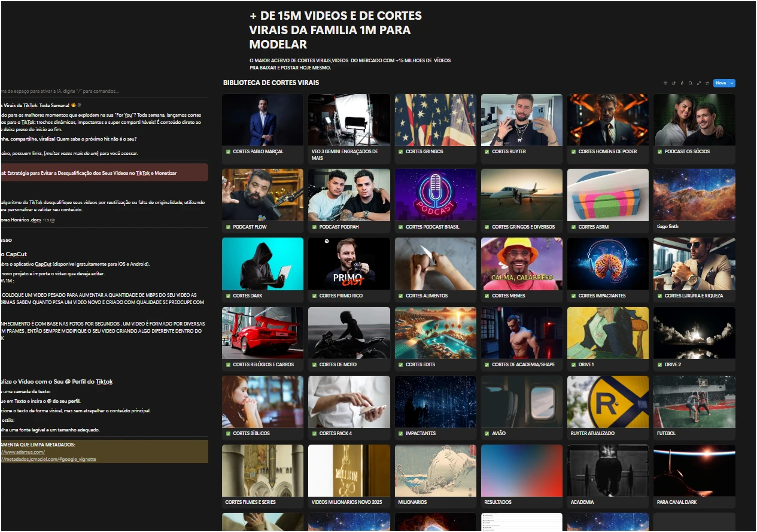757x532 pixels.
Task: Search within the cortes library
Action: click(x=691, y=83)
